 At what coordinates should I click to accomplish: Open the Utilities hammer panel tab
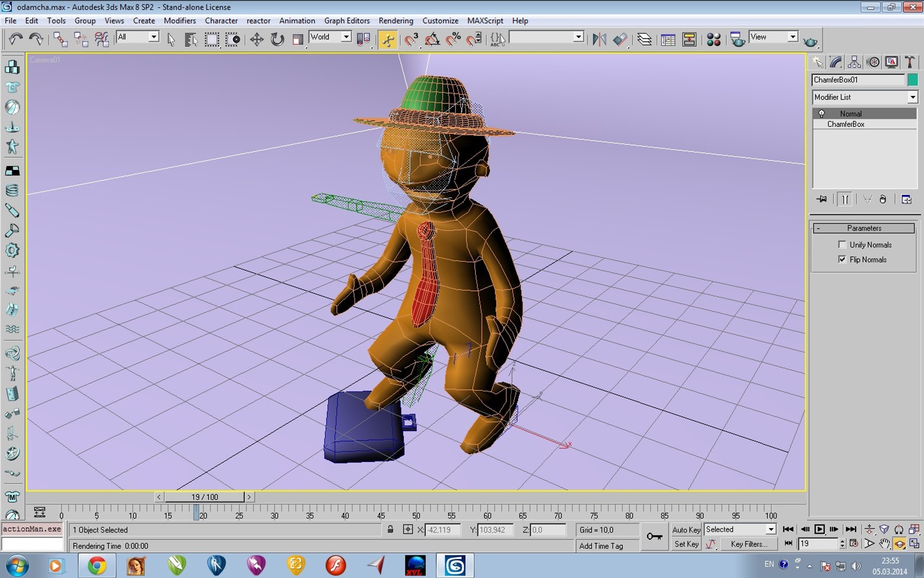(910, 62)
